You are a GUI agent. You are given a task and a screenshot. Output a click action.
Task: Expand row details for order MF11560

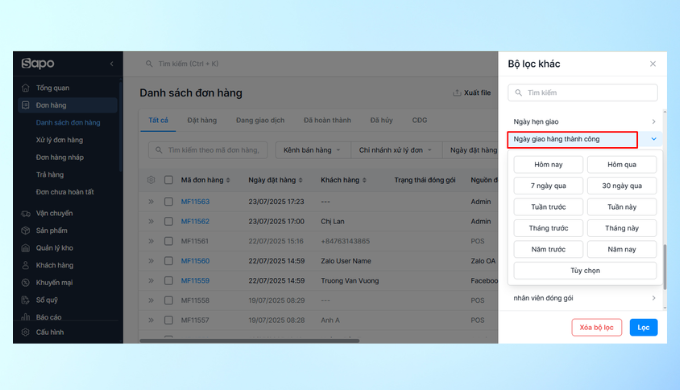click(151, 261)
